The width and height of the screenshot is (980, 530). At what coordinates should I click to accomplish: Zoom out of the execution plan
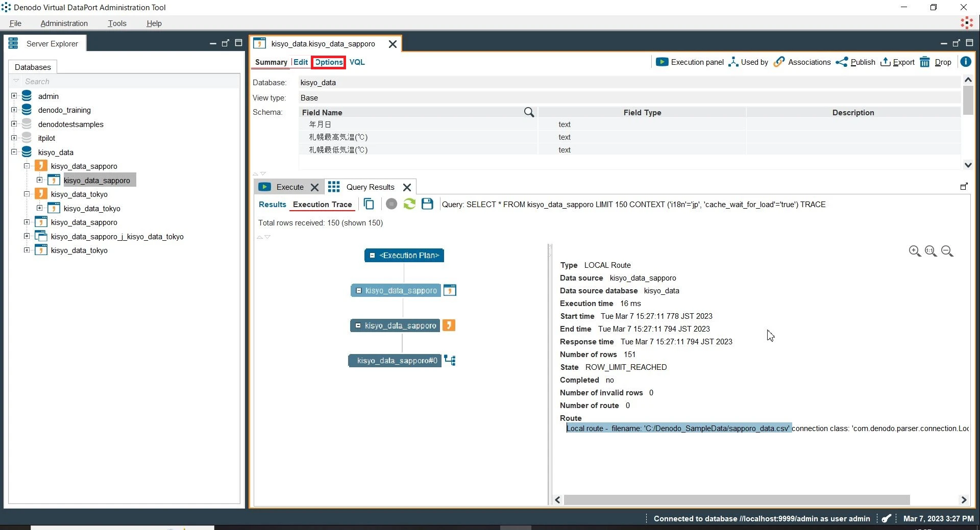click(947, 251)
